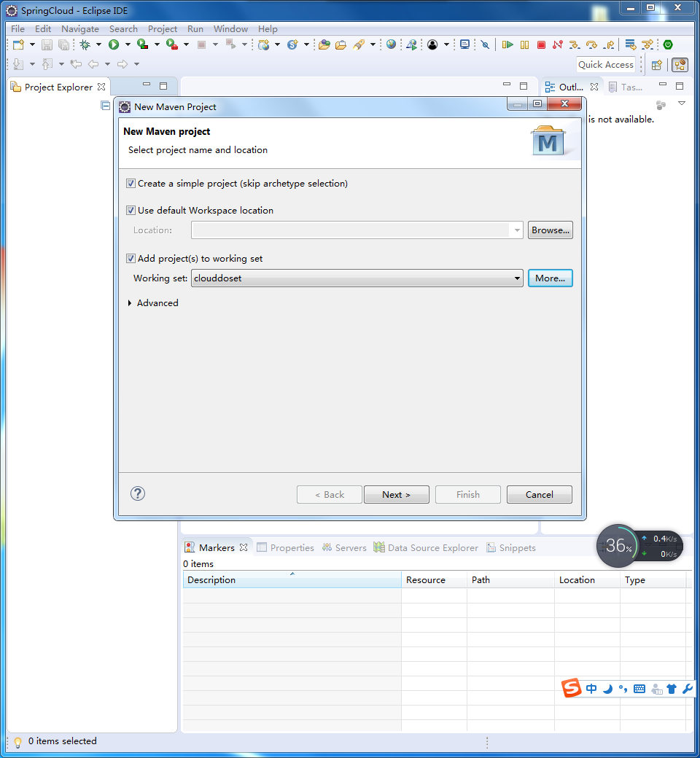The width and height of the screenshot is (700, 758).
Task: Click the green Run button icon
Action: click(x=114, y=45)
